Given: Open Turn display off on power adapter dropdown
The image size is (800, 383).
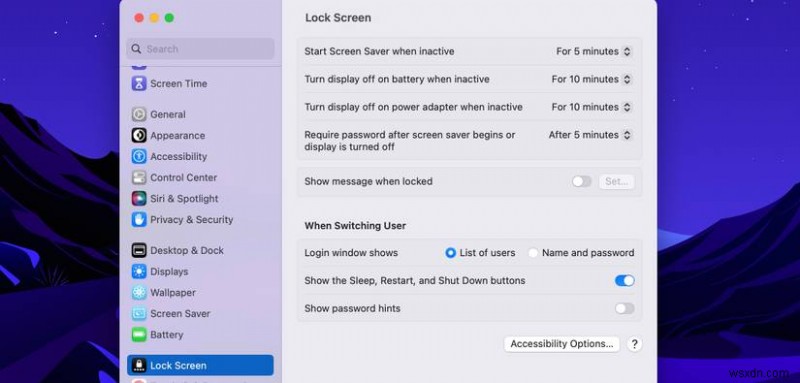Looking at the screenshot, I should tap(592, 107).
